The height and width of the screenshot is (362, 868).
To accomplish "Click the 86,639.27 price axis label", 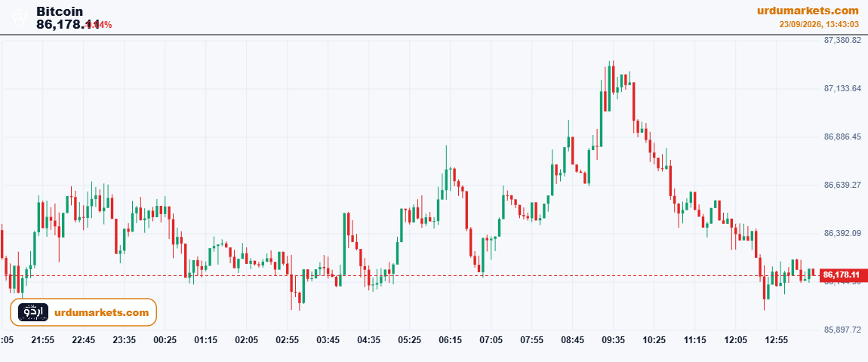I will [842, 185].
